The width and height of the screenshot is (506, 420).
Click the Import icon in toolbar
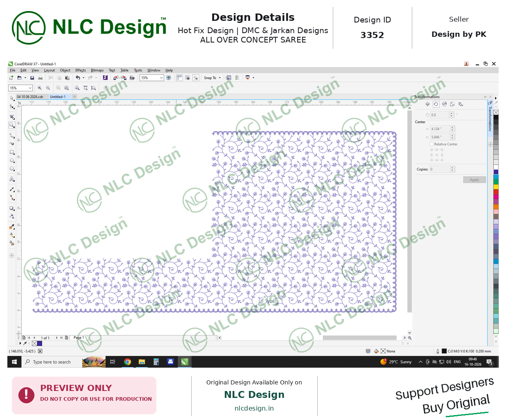[116, 78]
